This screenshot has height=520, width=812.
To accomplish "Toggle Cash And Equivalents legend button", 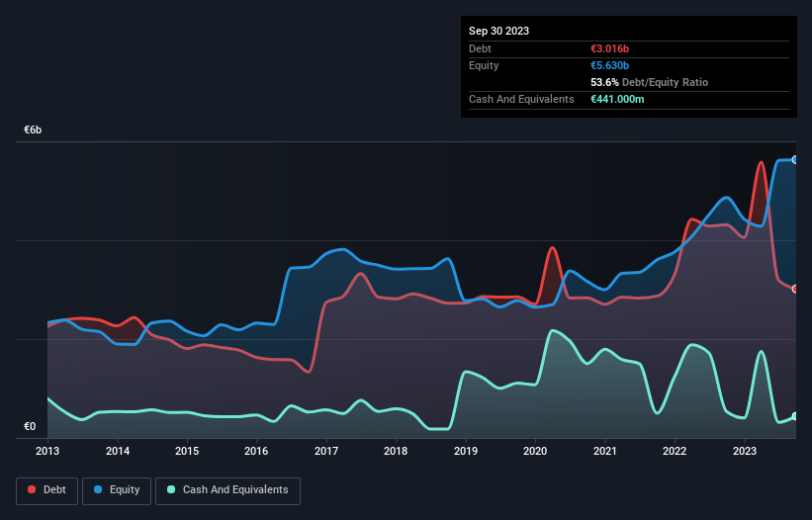I will 227,490.
